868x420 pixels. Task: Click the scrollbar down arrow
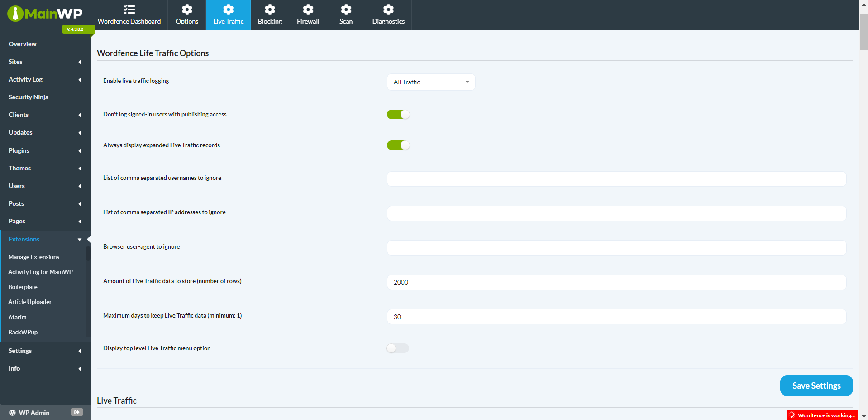864,416
